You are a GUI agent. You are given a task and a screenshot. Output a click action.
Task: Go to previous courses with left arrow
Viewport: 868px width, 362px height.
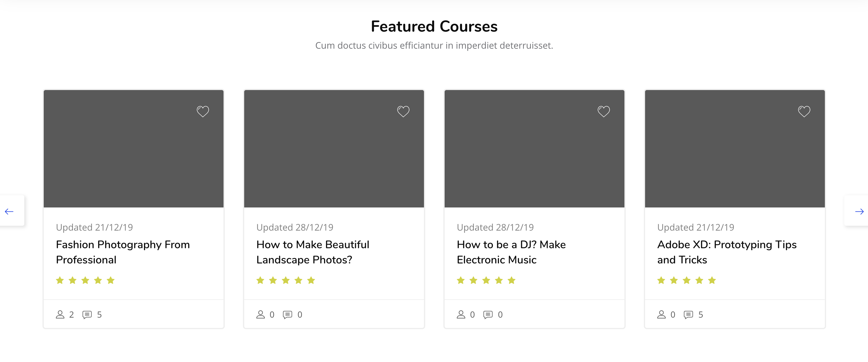pos(9,211)
